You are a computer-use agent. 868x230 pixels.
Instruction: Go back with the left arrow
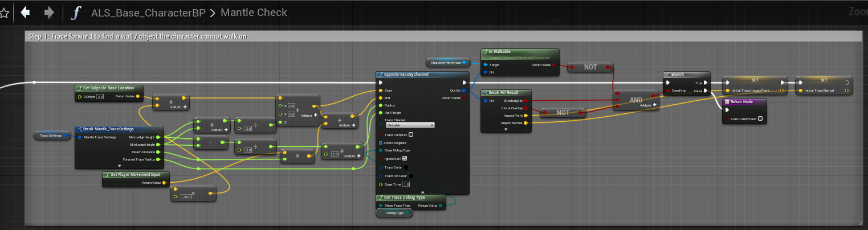[25, 13]
